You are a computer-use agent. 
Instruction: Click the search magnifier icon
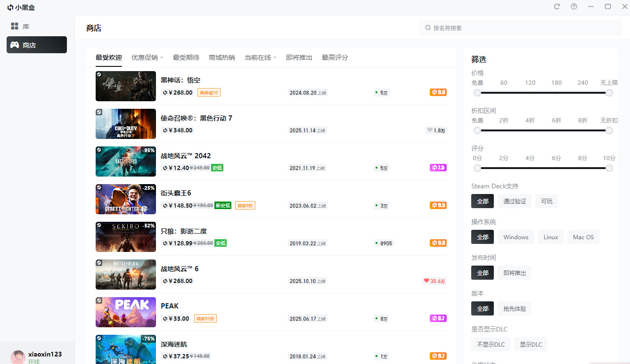click(428, 28)
